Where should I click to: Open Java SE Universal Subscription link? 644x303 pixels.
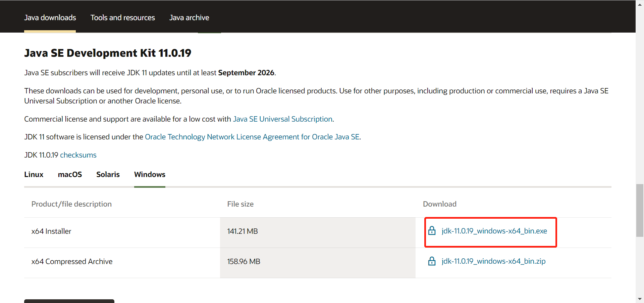pos(282,119)
